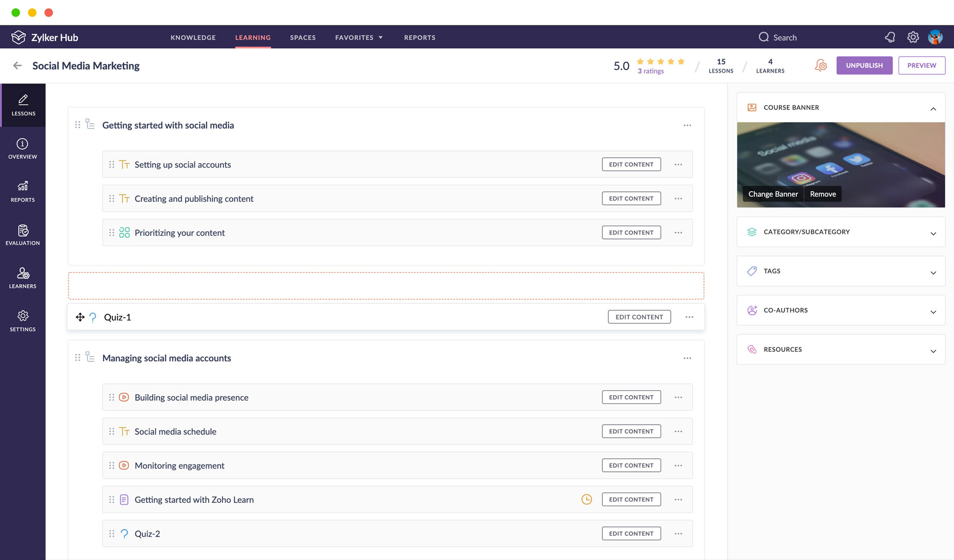Click the clock icon on Zoho Learn lesson
The image size is (954, 560).
586,499
